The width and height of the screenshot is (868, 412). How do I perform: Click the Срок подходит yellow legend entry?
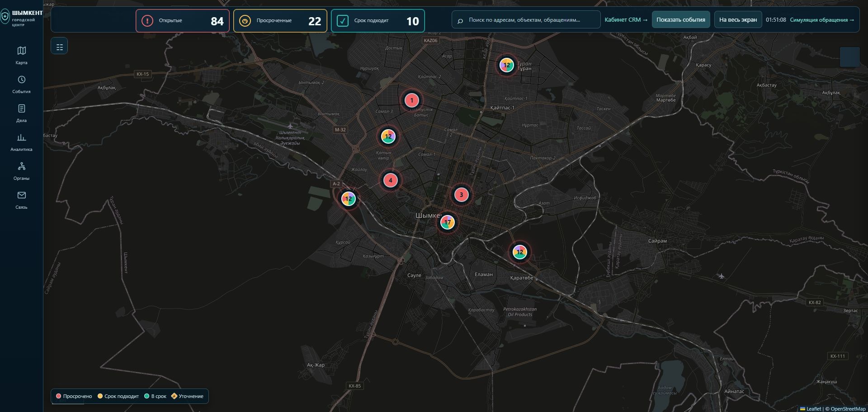[x=118, y=396]
